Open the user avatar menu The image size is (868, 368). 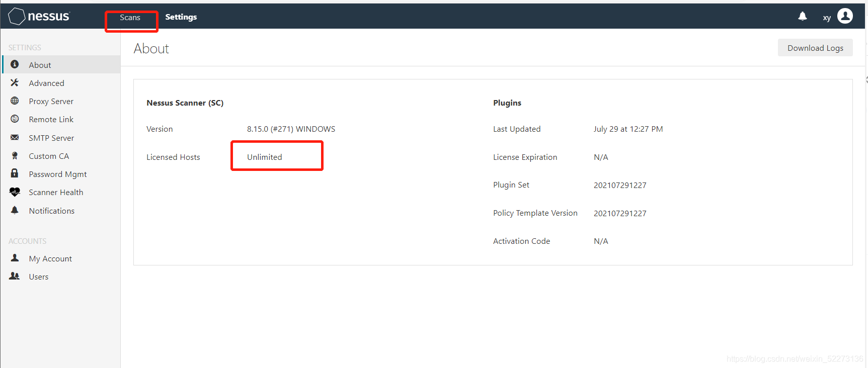pyautogui.click(x=845, y=16)
